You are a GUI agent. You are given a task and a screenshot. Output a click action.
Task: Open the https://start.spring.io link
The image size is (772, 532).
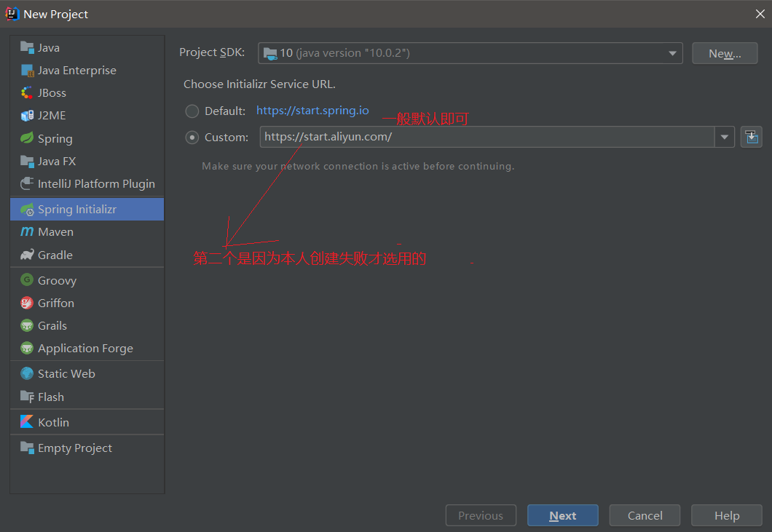click(x=312, y=111)
